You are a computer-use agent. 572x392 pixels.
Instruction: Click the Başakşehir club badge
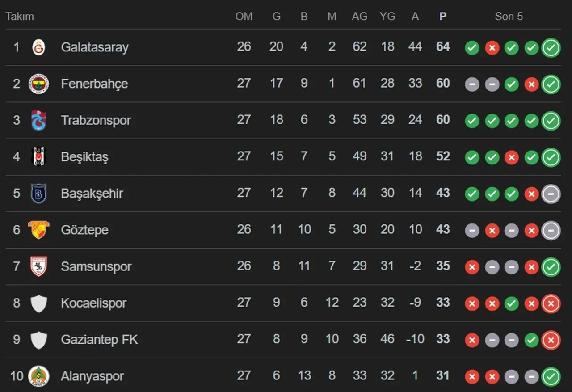click(38, 194)
